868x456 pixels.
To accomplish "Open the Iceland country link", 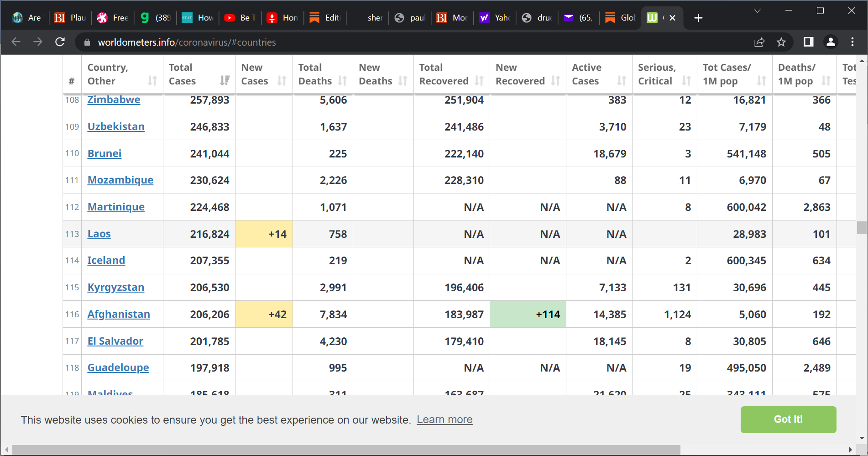I will pos(106,260).
